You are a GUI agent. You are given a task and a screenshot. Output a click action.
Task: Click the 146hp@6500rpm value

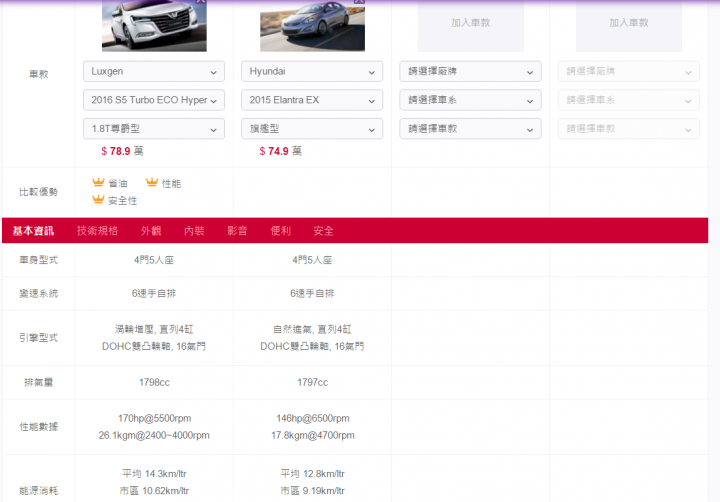[313, 418]
